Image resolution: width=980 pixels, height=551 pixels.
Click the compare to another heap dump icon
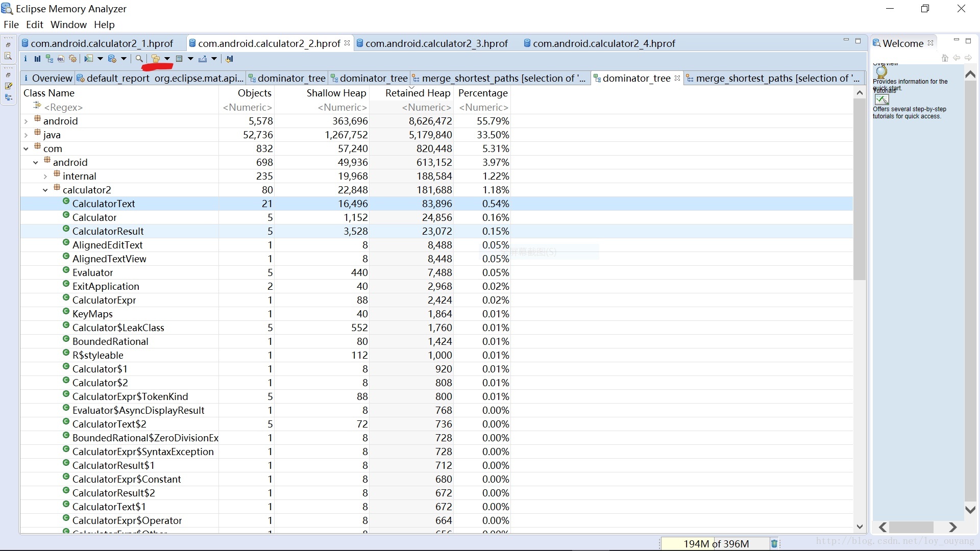pos(230,59)
